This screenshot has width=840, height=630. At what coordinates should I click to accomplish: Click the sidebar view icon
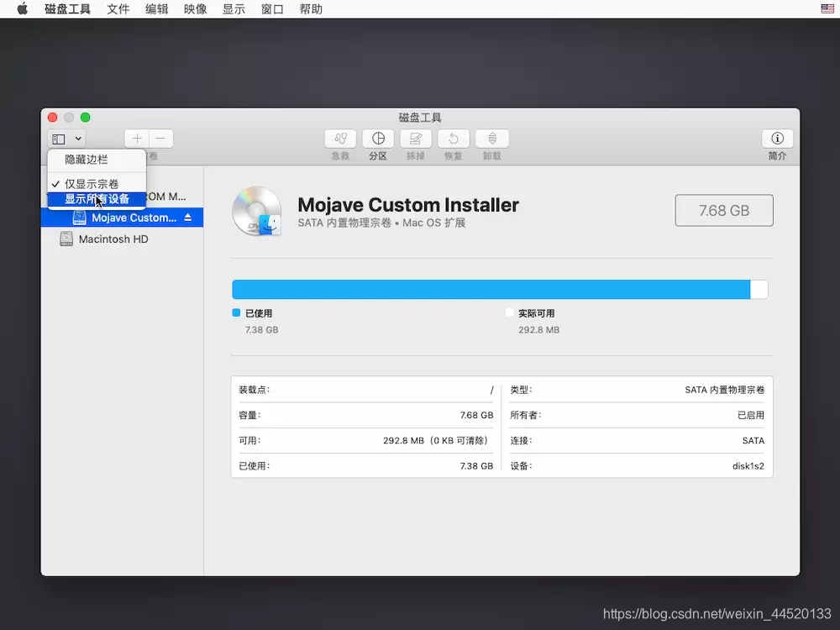(x=59, y=139)
